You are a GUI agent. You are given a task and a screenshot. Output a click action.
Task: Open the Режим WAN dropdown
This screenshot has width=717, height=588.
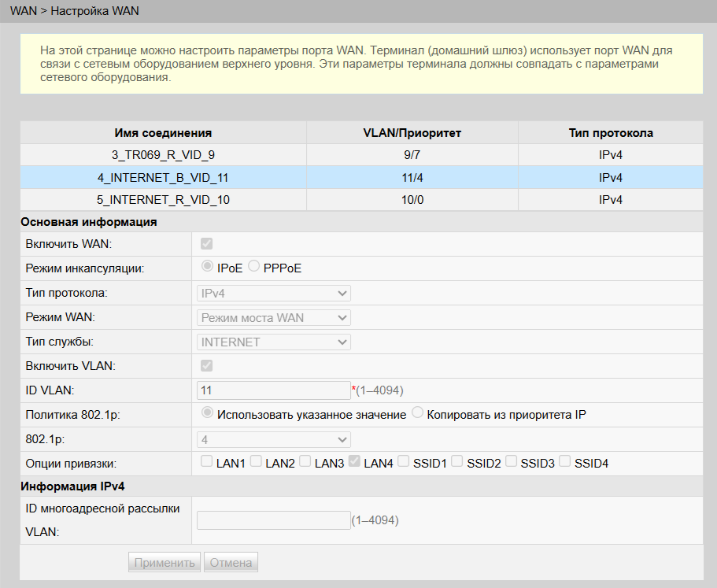[x=273, y=317]
